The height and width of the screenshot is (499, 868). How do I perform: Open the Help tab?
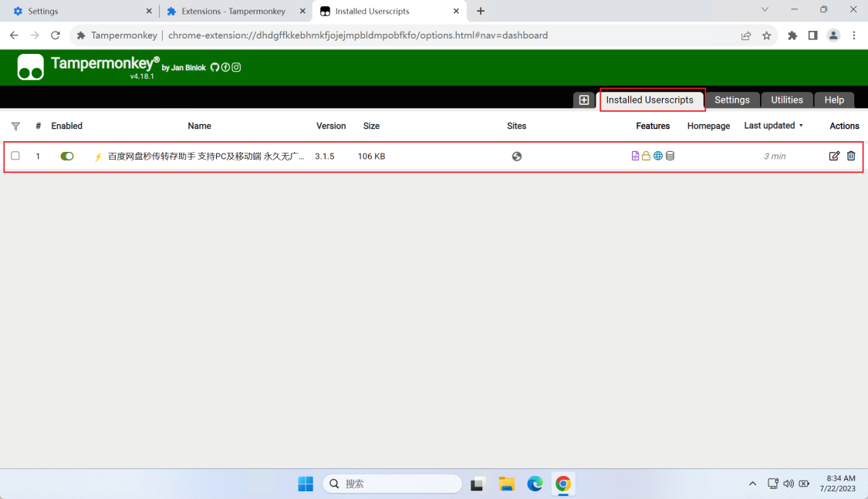pyautogui.click(x=834, y=99)
